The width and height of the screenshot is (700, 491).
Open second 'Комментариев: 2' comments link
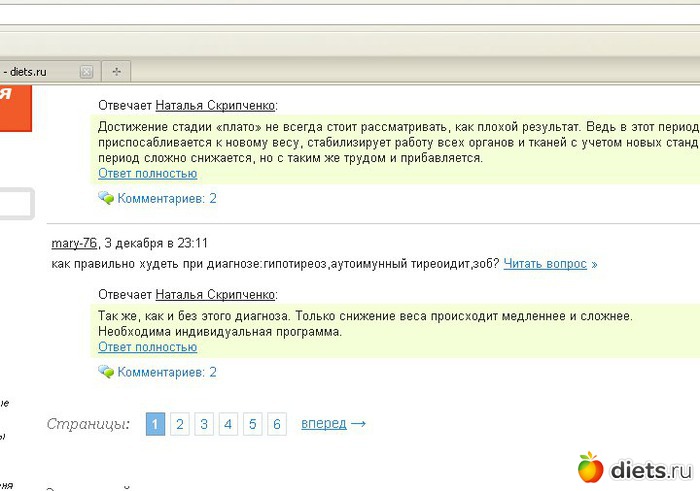tap(167, 372)
